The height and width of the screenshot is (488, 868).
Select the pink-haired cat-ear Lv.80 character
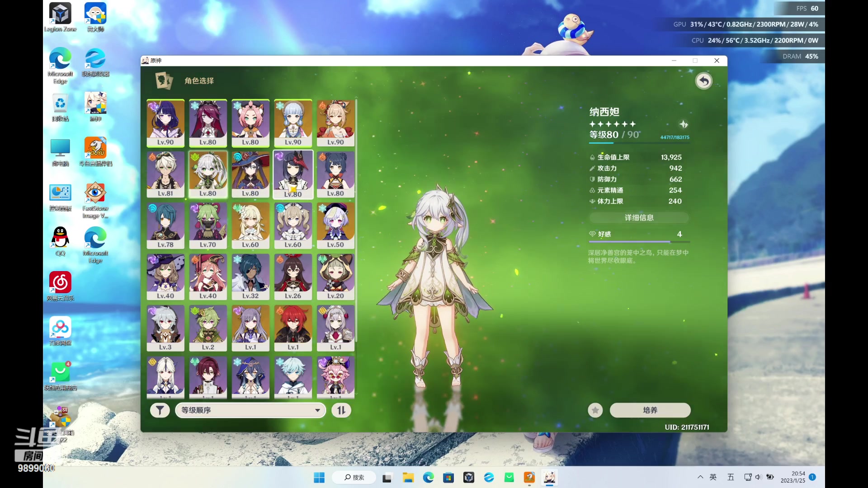tap(250, 123)
